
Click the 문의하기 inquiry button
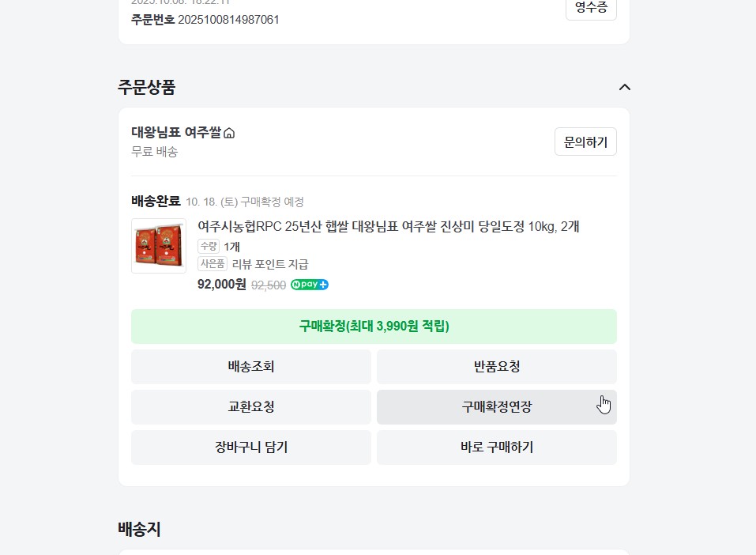point(585,142)
